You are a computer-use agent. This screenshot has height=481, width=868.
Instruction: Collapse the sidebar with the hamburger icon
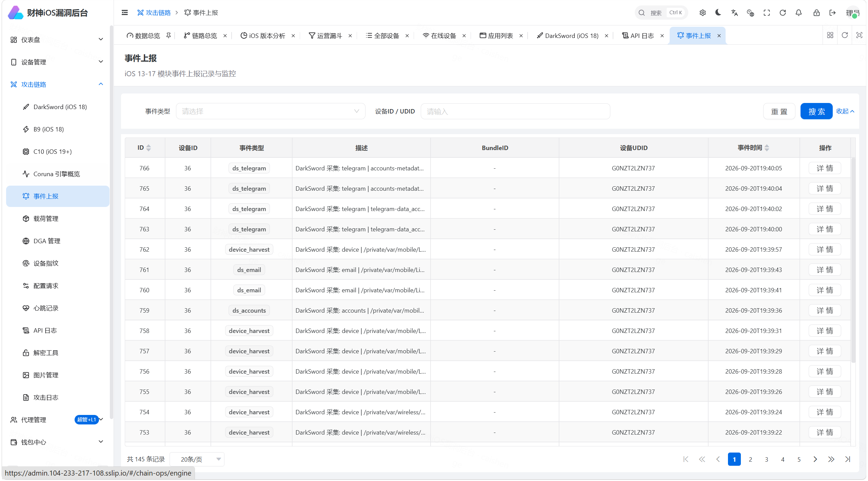(x=124, y=13)
